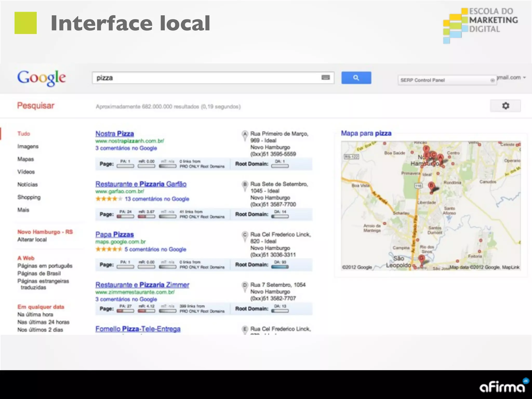The height and width of the screenshot is (399, 532).
Task: Click Alterar local under Novo Hamburgo
Action: click(x=32, y=240)
